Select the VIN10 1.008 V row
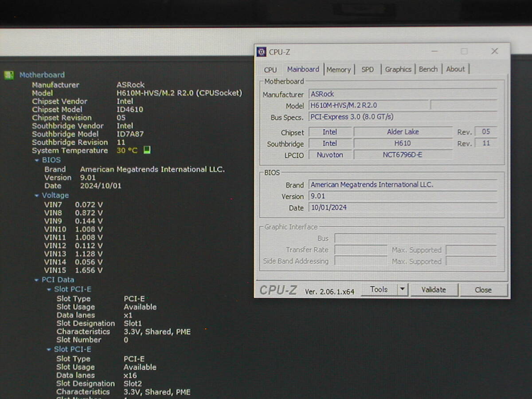The height and width of the screenshot is (399, 532). [x=73, y=229]
